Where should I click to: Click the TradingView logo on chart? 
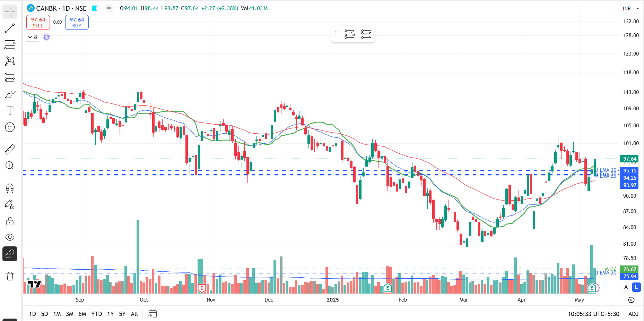pyautogui.click(x=35, y=285)
